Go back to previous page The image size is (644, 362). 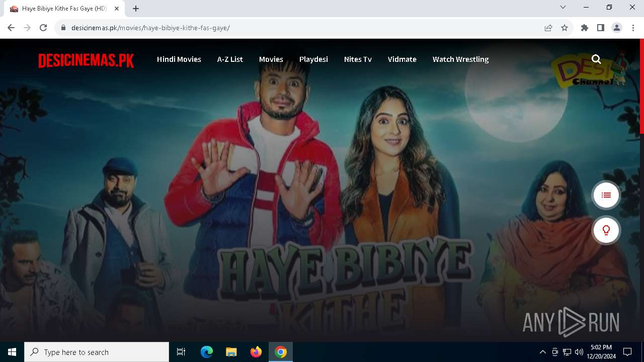pos(11,28)
